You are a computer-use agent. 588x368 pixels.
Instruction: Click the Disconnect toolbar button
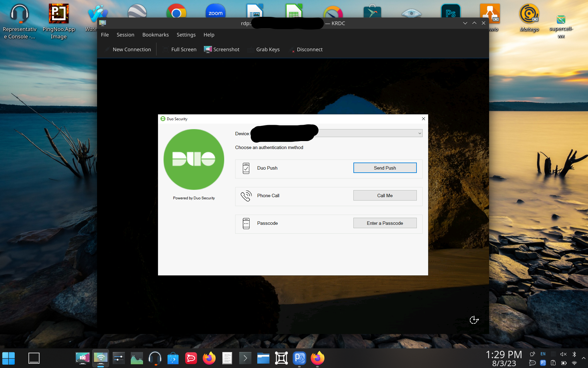click(x=307, y=49)
